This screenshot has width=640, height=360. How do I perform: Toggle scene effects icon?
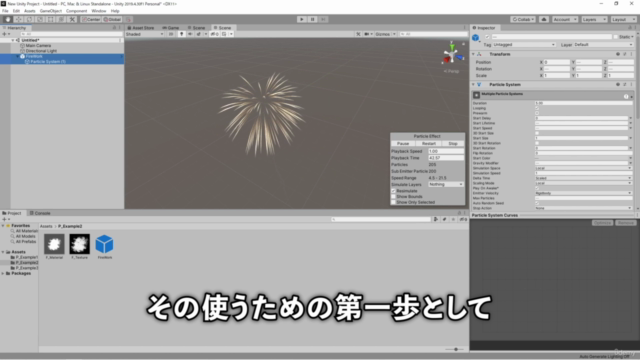pyautogui.click(x=198, y=34)
